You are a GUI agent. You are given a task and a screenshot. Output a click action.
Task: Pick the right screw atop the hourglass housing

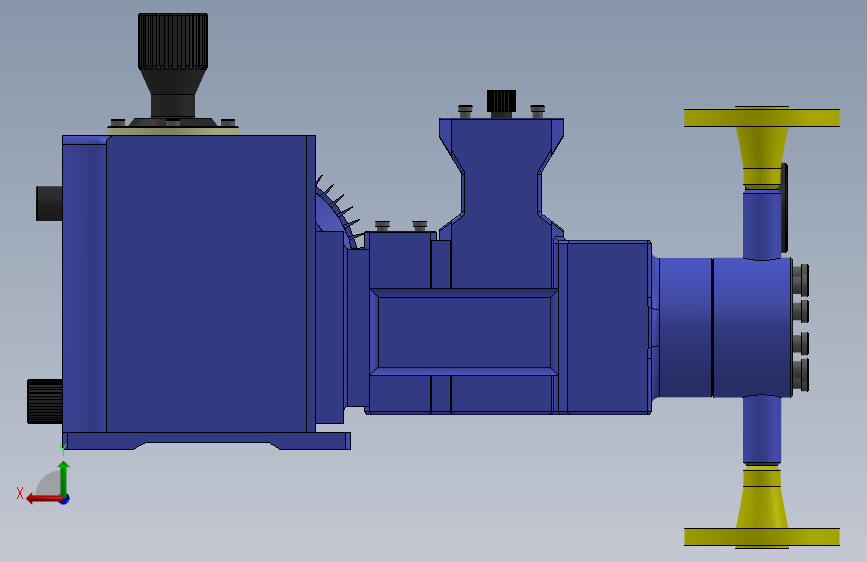pyautogui.click(x=537, y=111)
